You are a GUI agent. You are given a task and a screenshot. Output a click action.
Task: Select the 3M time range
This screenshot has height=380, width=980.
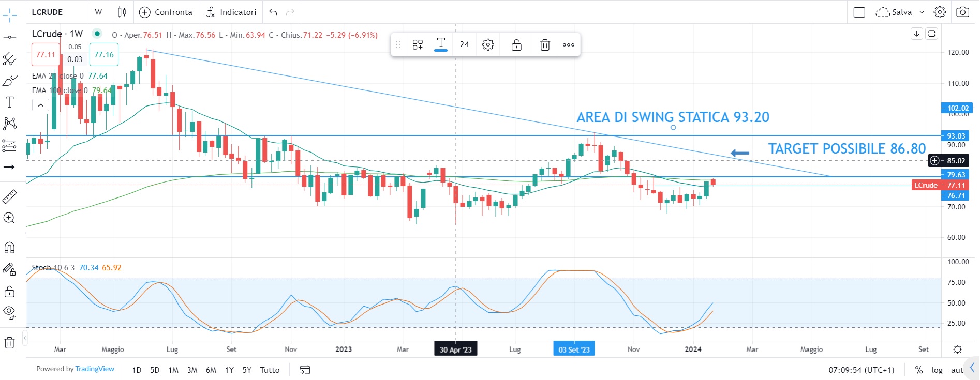(x=192, y=370)
